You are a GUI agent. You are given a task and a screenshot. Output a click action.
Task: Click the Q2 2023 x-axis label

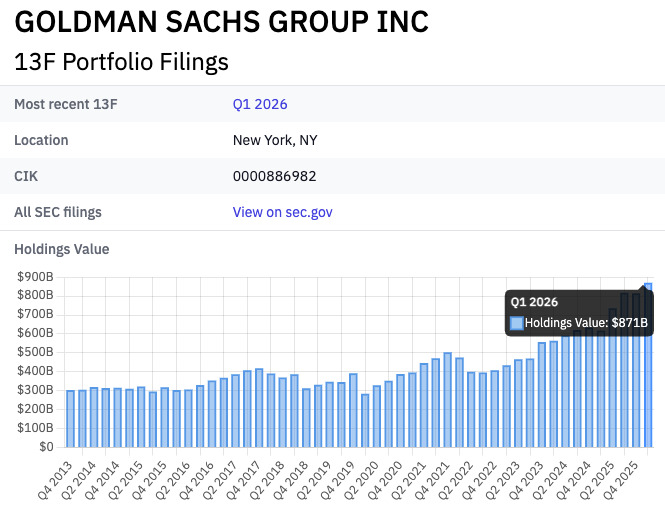(x=503, y=480)
